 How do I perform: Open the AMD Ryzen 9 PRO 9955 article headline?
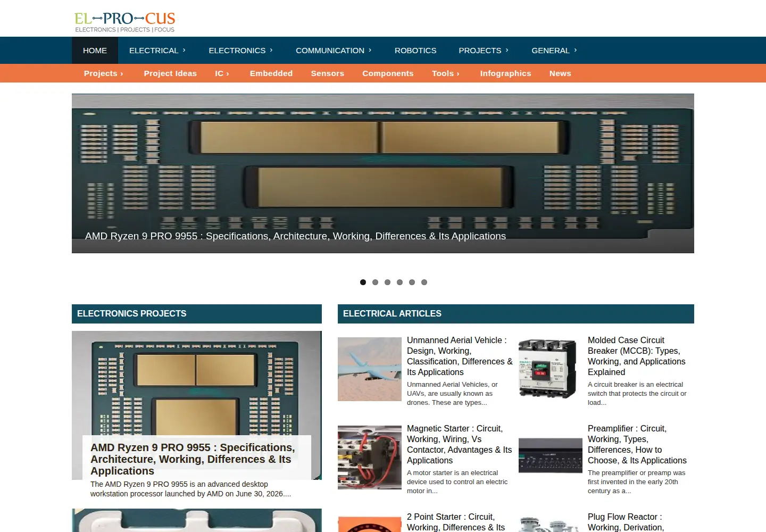tap(193, 459)
